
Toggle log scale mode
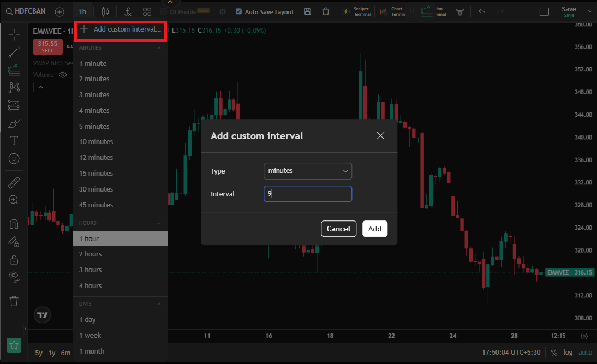click(568, 353)
